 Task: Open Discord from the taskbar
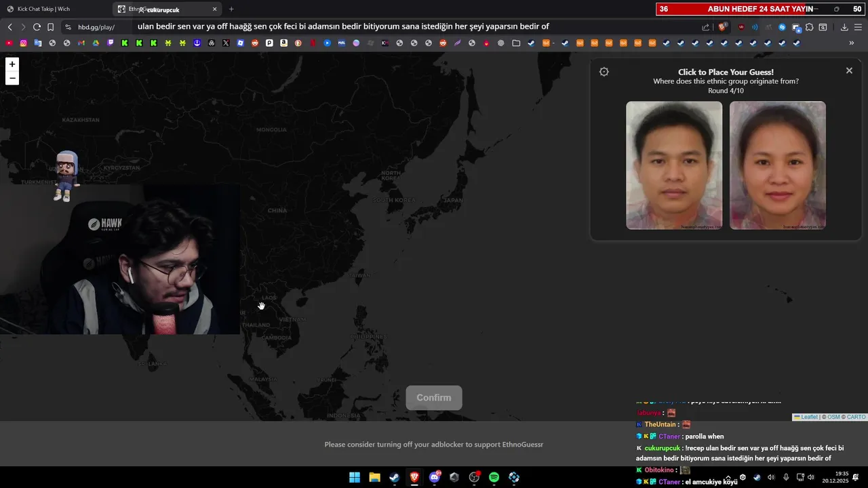435,477
